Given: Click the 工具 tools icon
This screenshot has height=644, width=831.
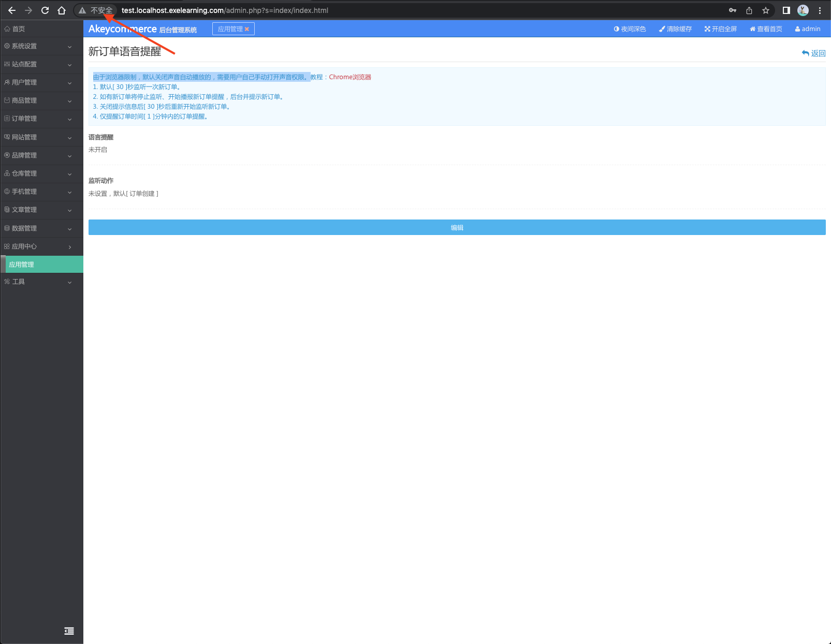Looking at the screenshot, I should [7, 282].
